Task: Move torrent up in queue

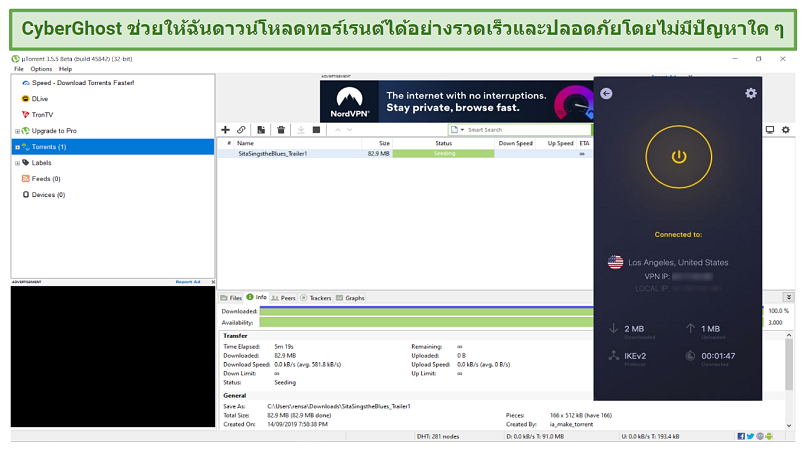Action: click(x=338, y=130)
